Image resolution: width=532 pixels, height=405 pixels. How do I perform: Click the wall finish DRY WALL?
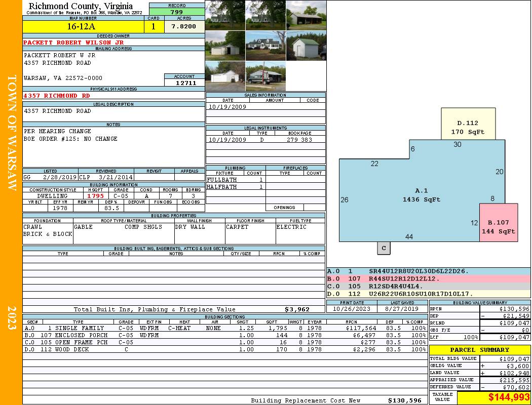pos(190,227)
